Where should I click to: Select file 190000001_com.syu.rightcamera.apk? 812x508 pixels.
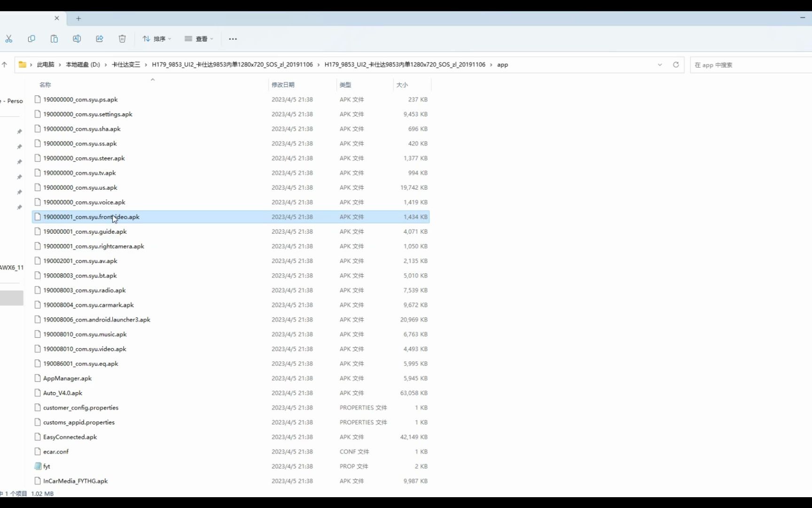(x=231, y=246)
